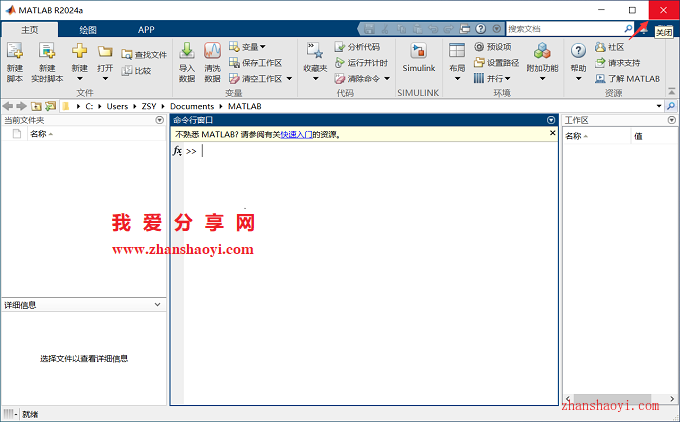Open Current Folder panel actions menu
Image resolution: width=680 pixels, height=422 pixels.
coord(160,120)
